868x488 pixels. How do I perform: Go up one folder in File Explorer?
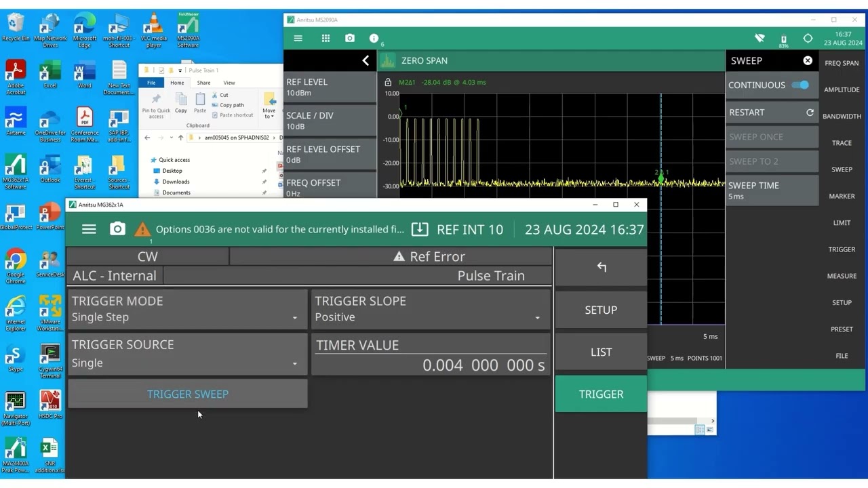point(180,138)
